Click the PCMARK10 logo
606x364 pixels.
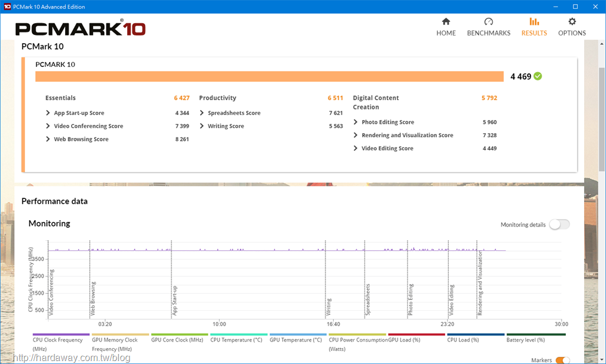80,28
